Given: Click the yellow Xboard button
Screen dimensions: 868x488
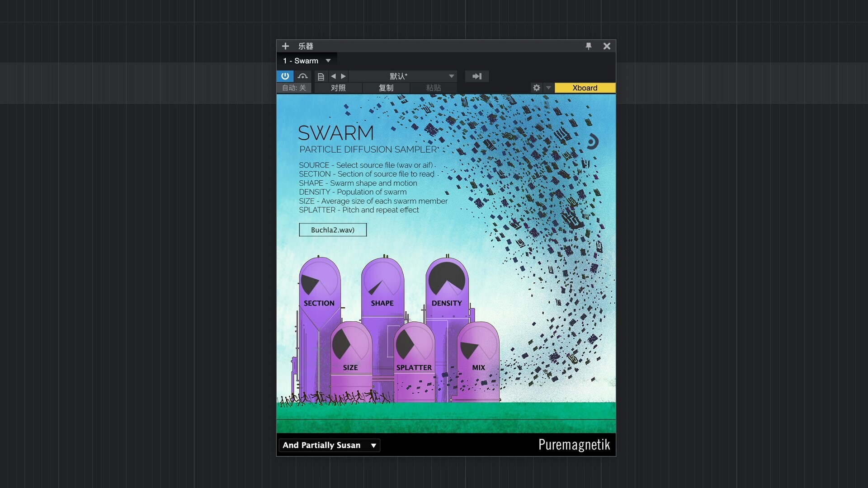Looking at the screenshot, I should click(x=585, y=88).
